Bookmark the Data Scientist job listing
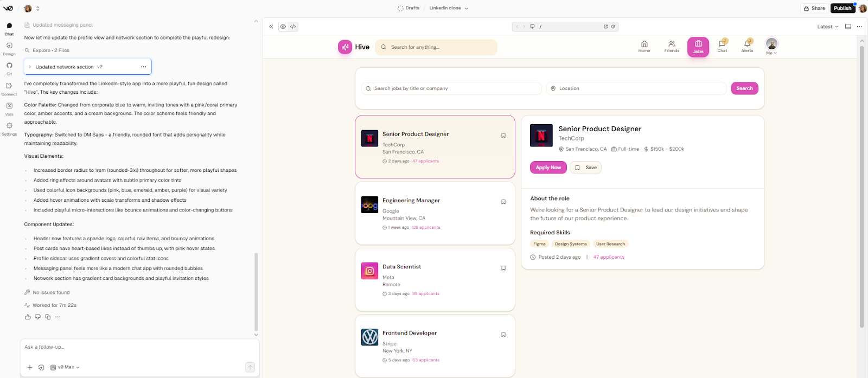Image resolution: width=868 pixels, height=378 pixels. point(503,268)
